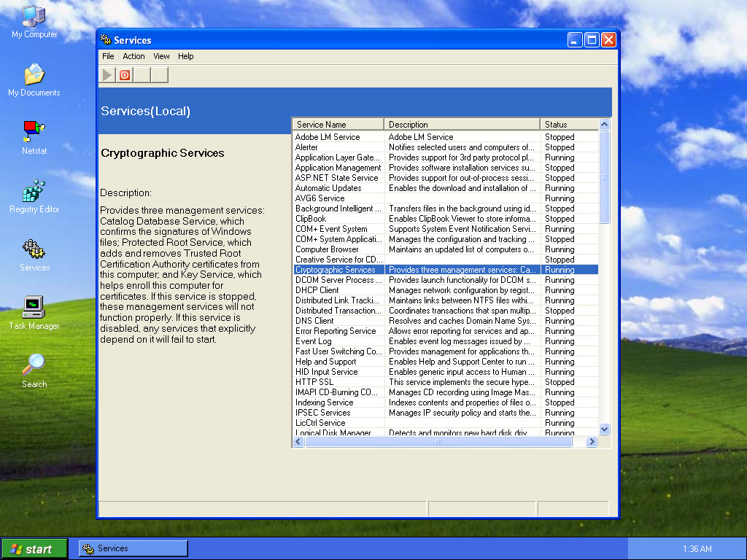747x560 pixels.
Task: Minimize the Services window
Action: coord(575,40)
